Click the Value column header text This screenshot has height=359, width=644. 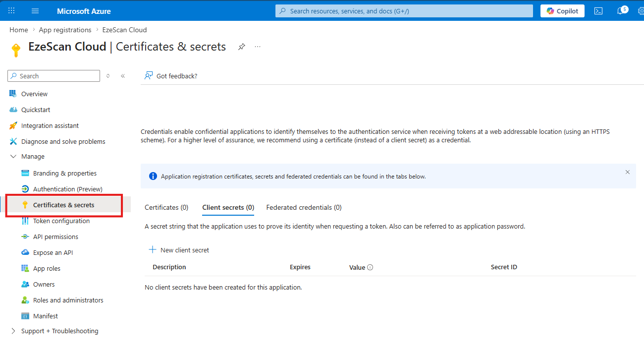[357, 267]
